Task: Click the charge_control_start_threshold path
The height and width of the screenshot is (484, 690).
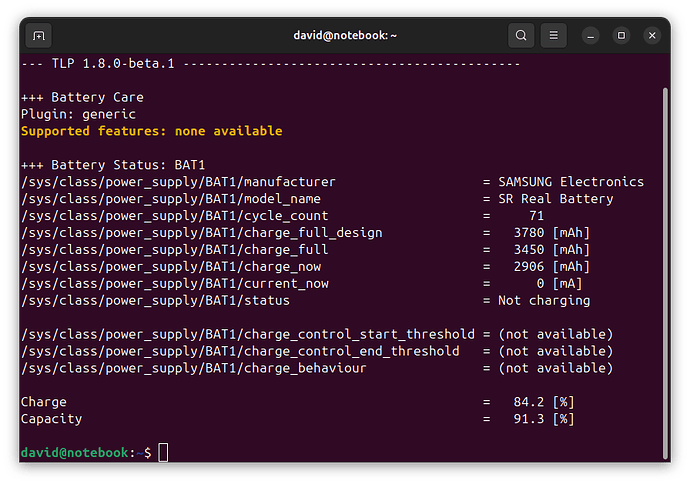Action: [248, 334]
